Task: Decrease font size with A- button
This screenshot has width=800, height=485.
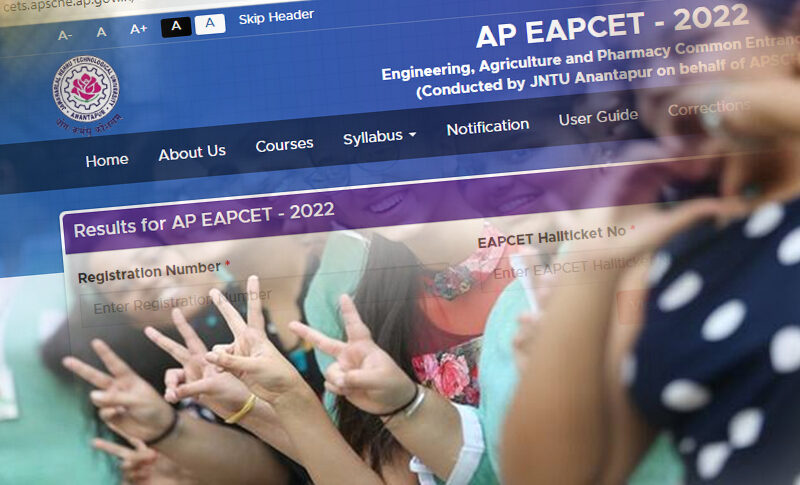Action: coord(65,34)
